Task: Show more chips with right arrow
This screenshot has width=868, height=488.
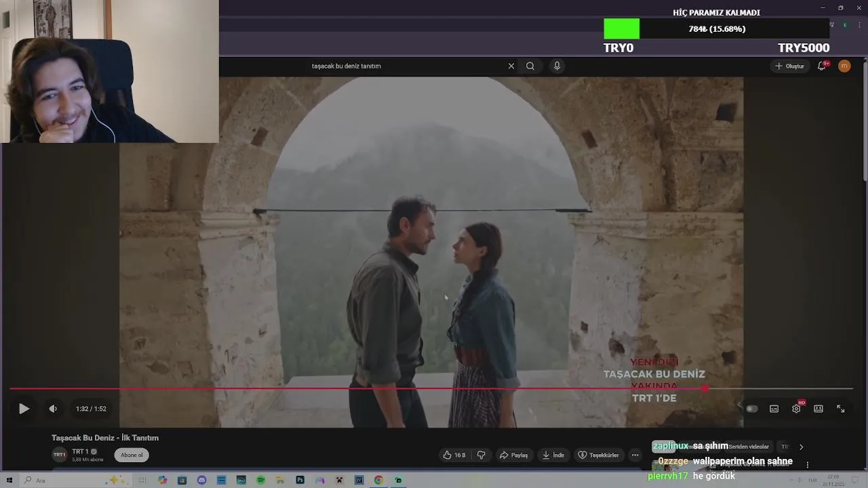Action: point(801,447)
